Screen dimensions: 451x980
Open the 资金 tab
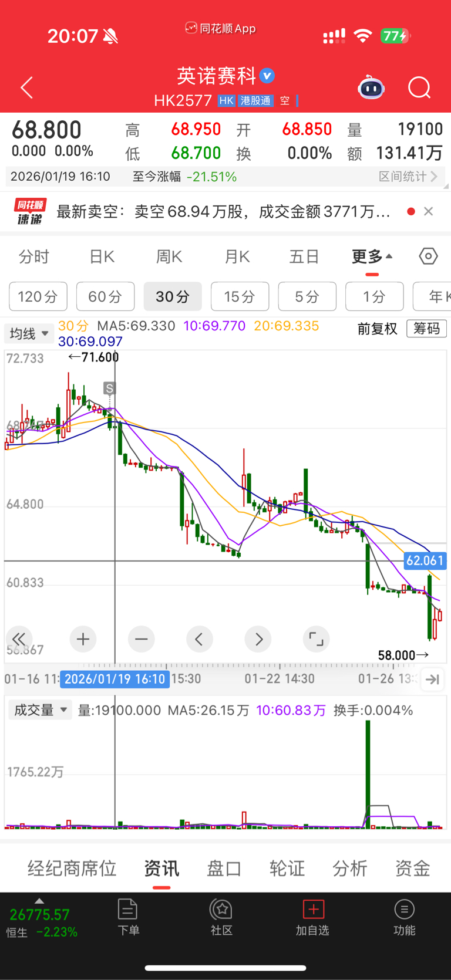413,868
